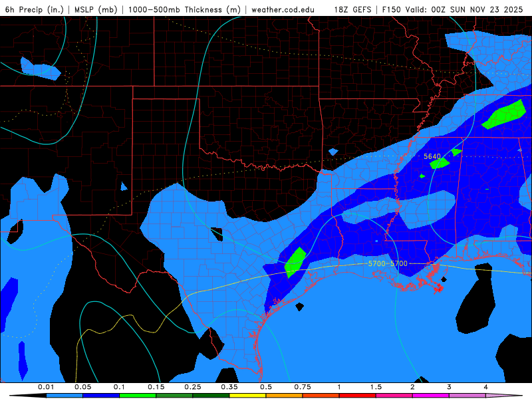Click the 0.25 legend value
Image resolution: width=532 pixels, height=399 pixels.
click(x=193, y=387)
